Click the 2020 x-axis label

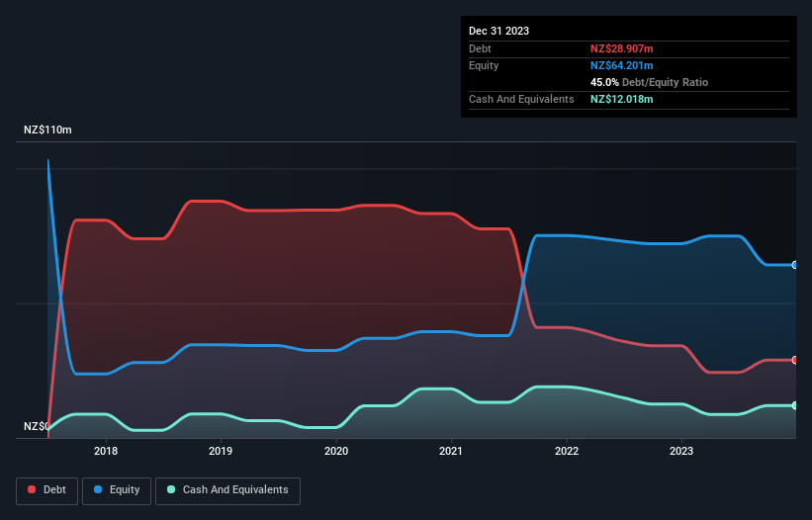[336, 451]
